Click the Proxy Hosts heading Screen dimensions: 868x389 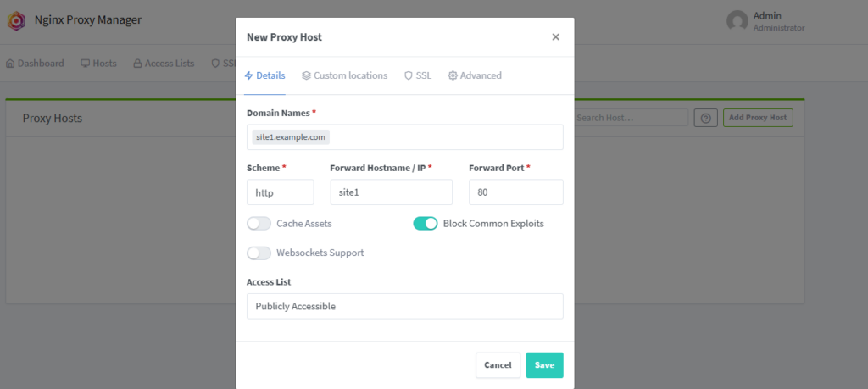[x=53, y=119]
